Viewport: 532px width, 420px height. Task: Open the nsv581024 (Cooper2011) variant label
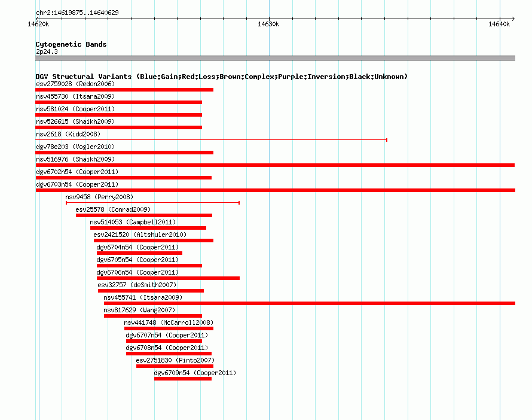point(75,109)
